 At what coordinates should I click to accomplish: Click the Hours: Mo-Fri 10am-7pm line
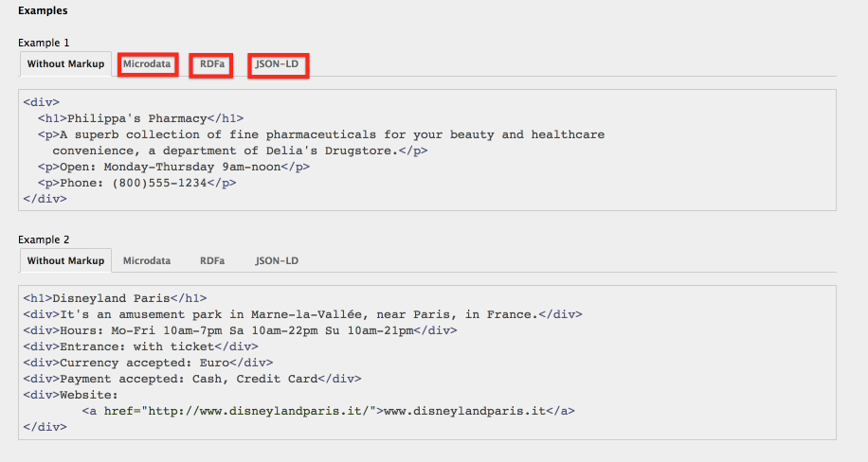pos(240,330)
